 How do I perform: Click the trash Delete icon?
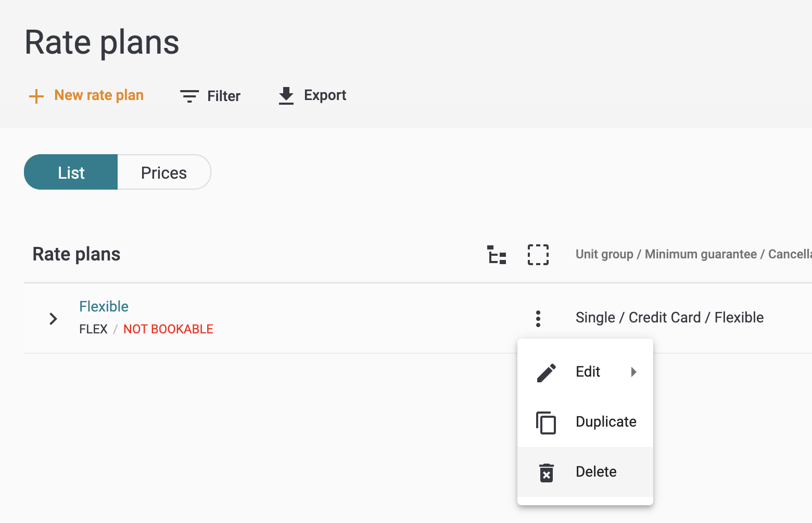pos(547,472)
